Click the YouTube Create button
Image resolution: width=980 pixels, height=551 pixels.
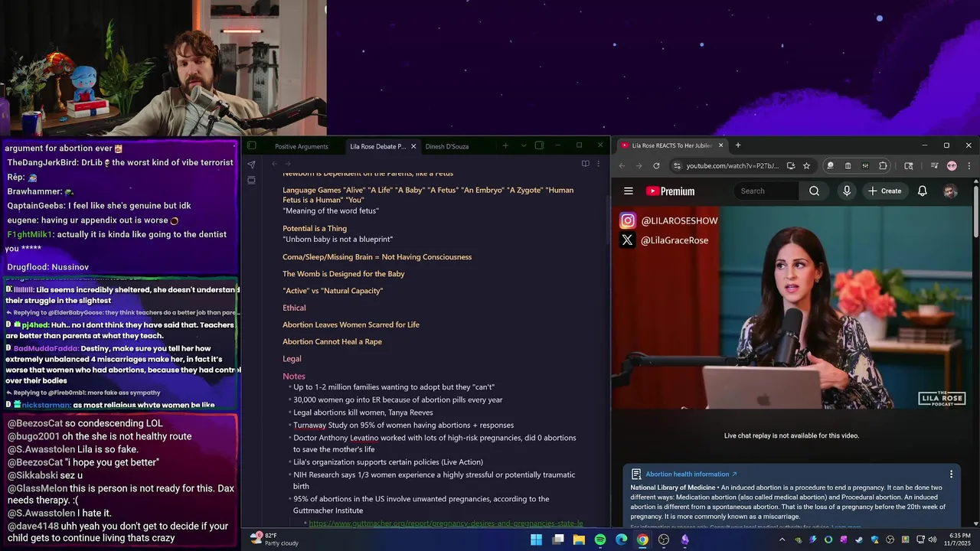884,191
